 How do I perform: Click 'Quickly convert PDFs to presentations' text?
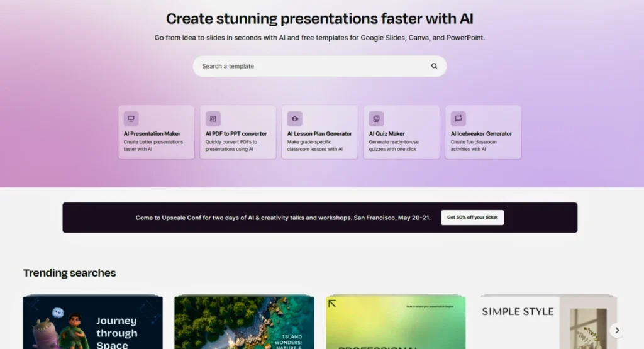click(x=231, y=146)
